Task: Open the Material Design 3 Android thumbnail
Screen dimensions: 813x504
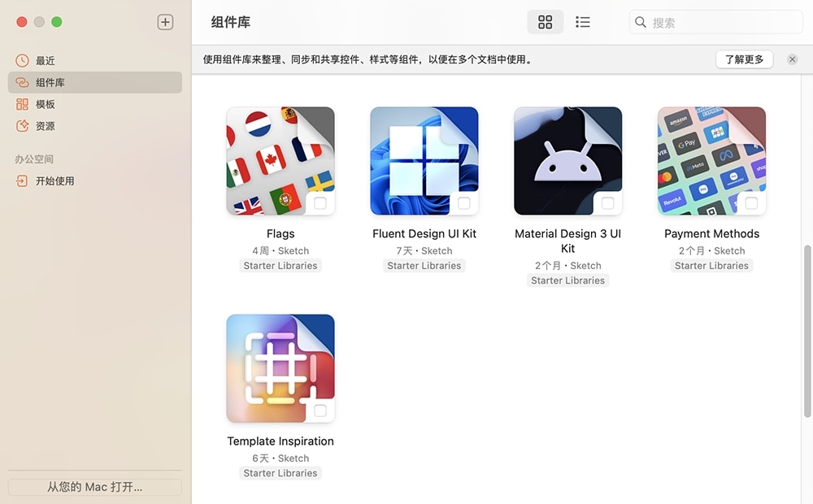Action: point(567,161)
